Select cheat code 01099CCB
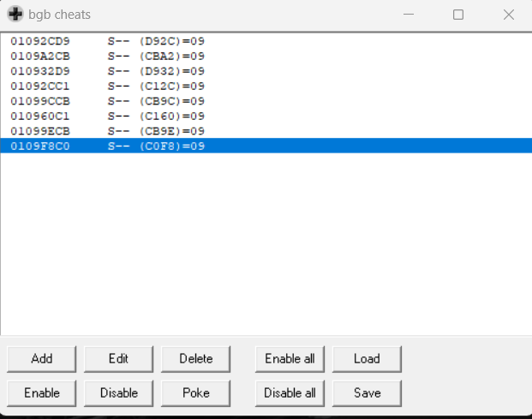532x419 pixels. coord(40,101)
